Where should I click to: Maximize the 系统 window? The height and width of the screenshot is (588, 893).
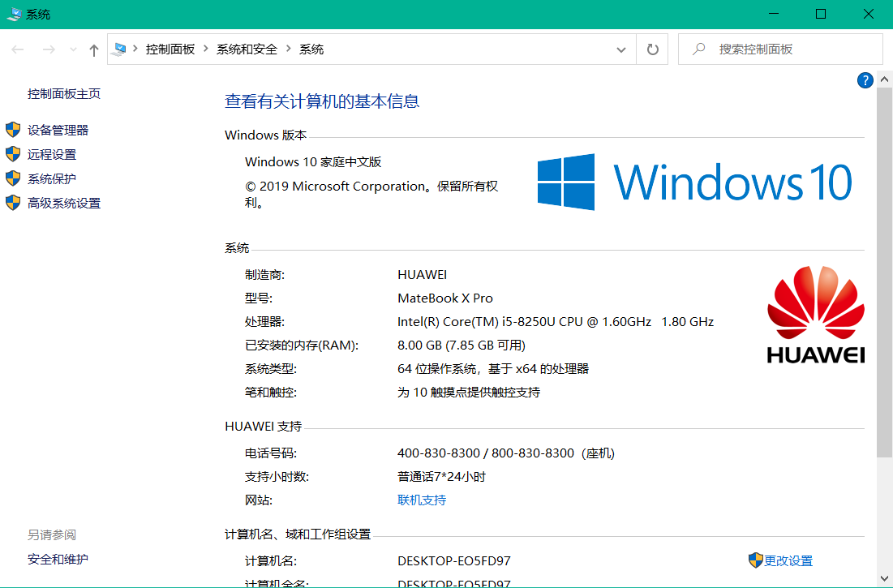tap(821, 15)
